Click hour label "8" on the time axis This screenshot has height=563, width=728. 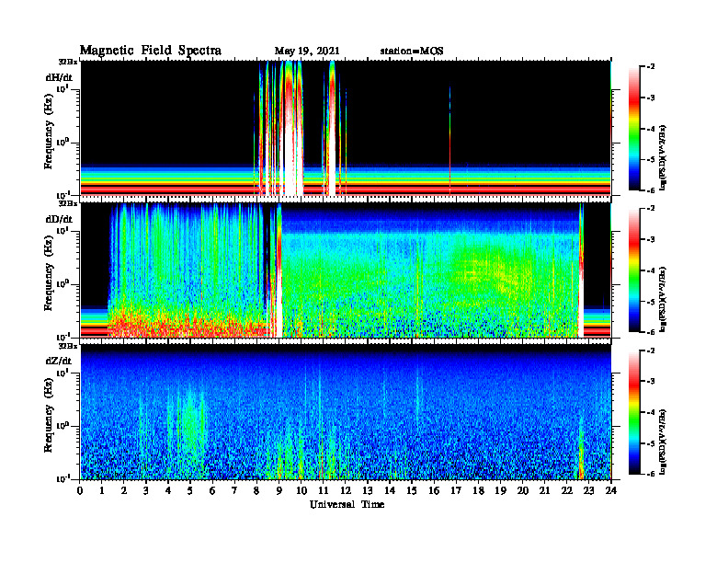256,491
